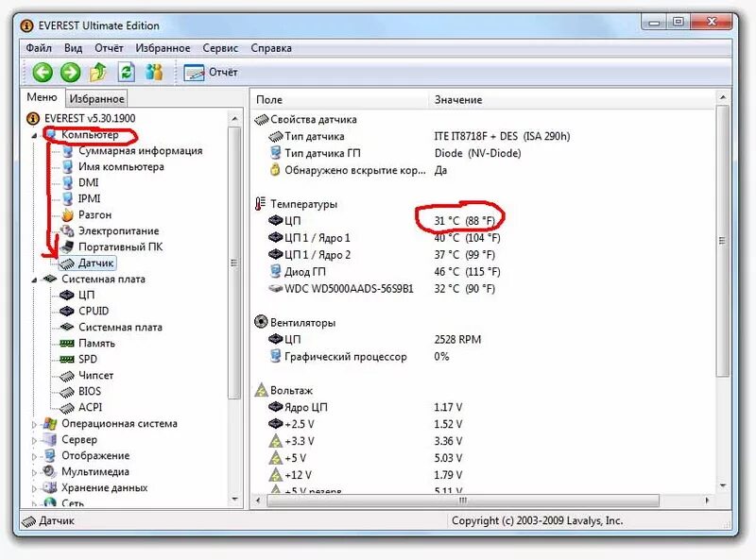
Task: Click the green Forward arrow button
Action: tap(70, 73)
